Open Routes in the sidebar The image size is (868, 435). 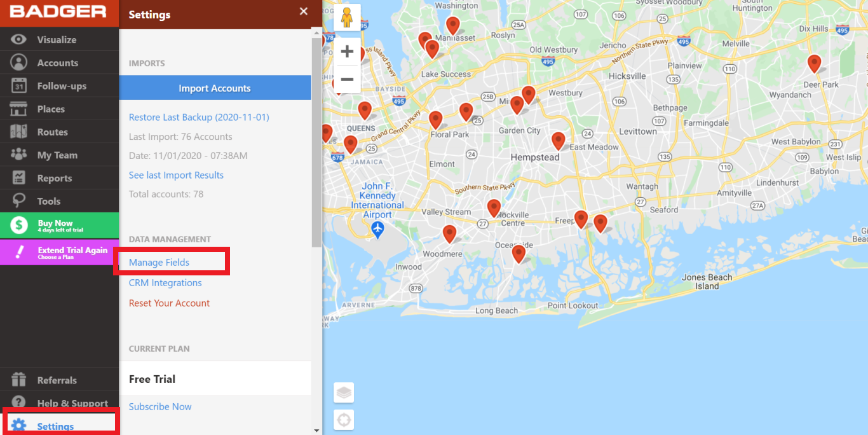(x=59, y=132)
